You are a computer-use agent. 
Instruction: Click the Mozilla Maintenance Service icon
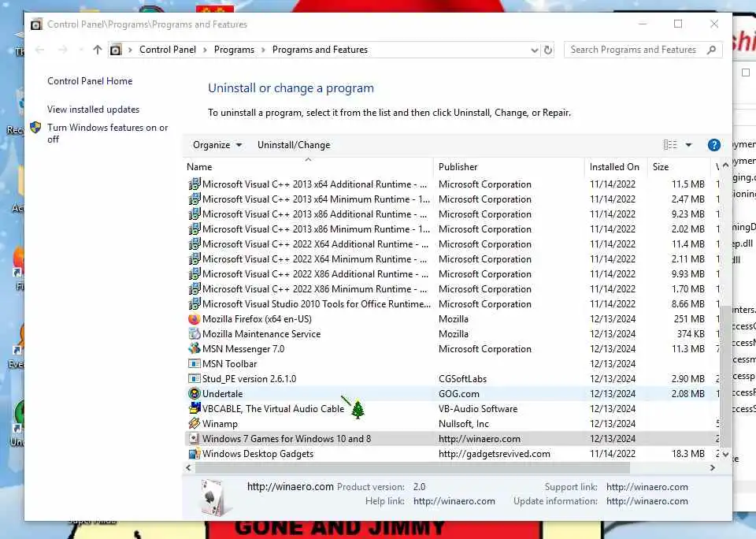point(195,334)
